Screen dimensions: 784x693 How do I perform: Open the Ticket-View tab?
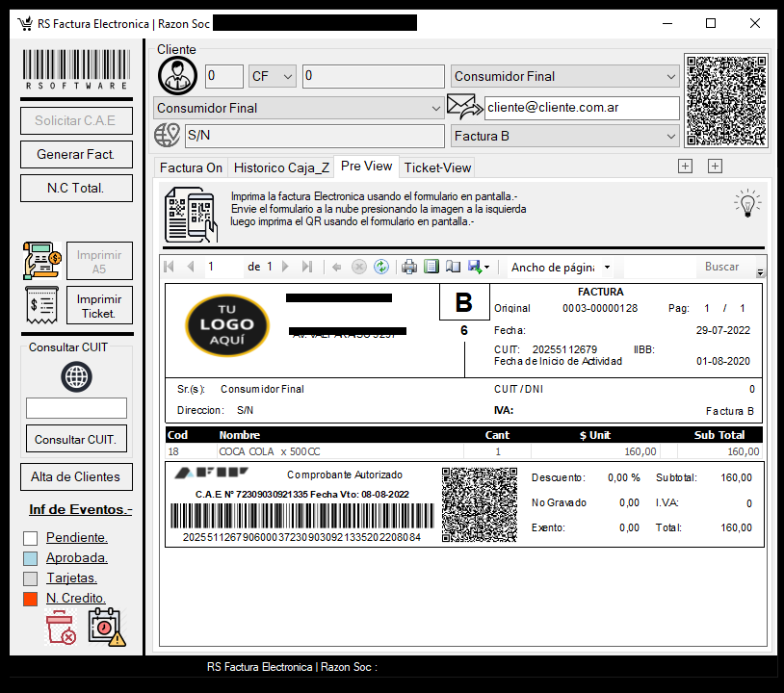pos(437,167)
